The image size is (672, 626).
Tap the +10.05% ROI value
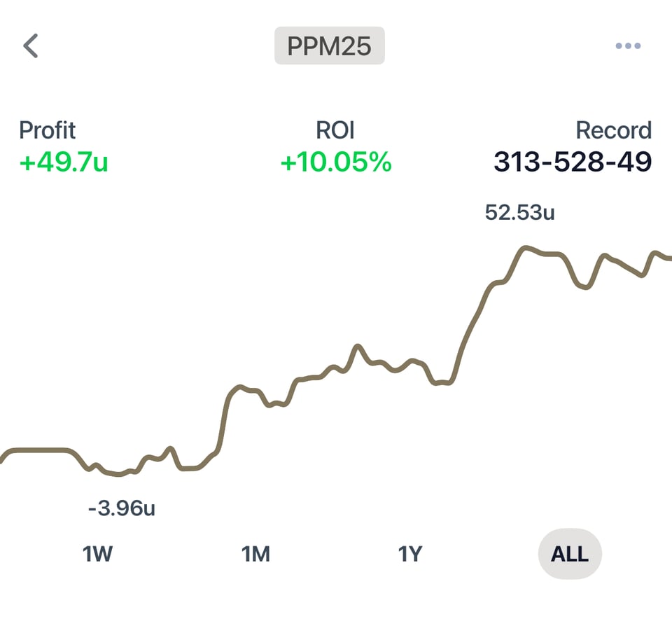[335, 162]
